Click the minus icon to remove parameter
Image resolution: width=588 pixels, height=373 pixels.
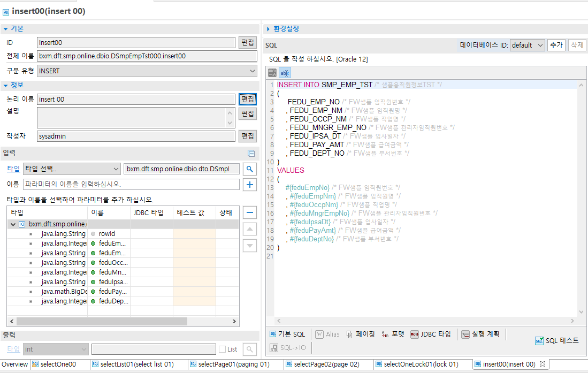(249, 212)
